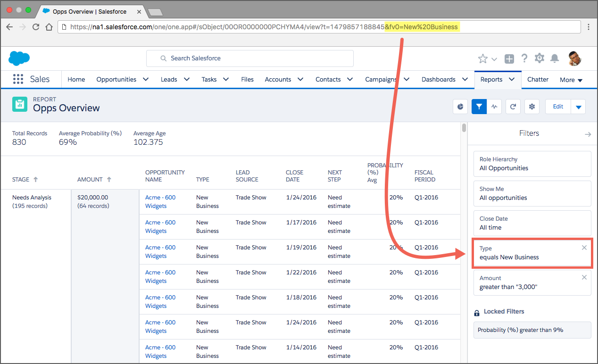The image size is (598, 364).
Task: Open the Close Date filter
Action: pyautogui.click(x=532, y=223)
